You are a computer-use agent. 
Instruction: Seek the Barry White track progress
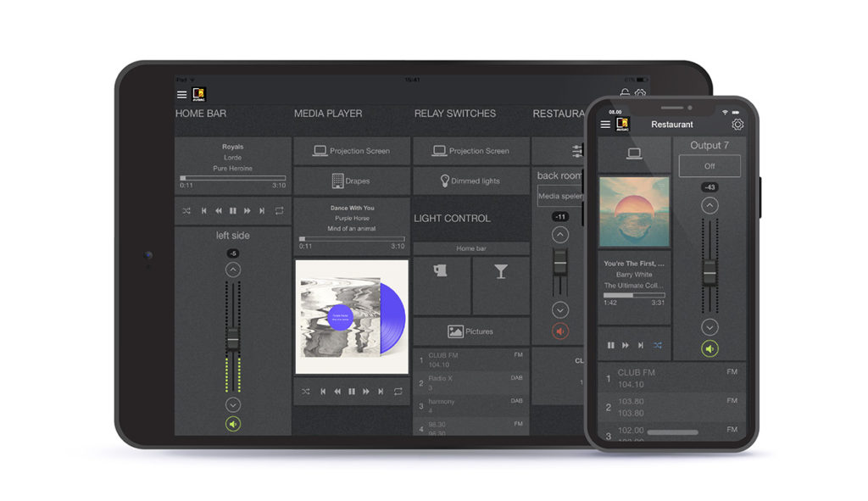(634, 296)
